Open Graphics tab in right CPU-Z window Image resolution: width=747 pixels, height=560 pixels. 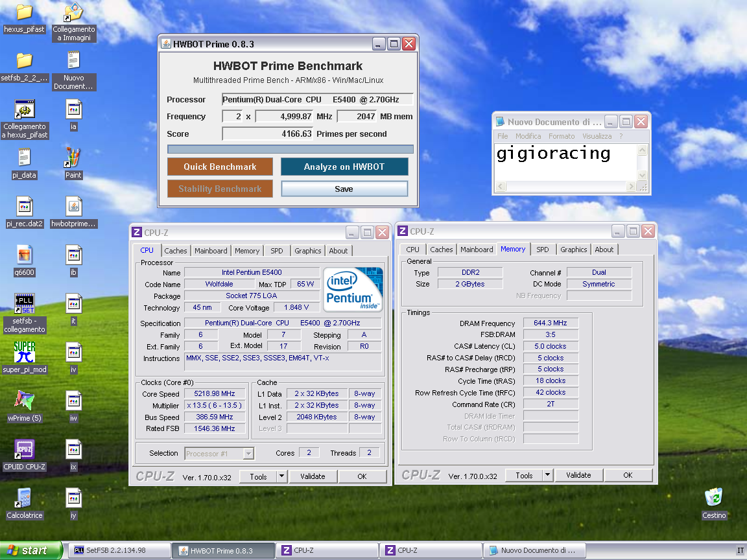click(x=573, y=250)
